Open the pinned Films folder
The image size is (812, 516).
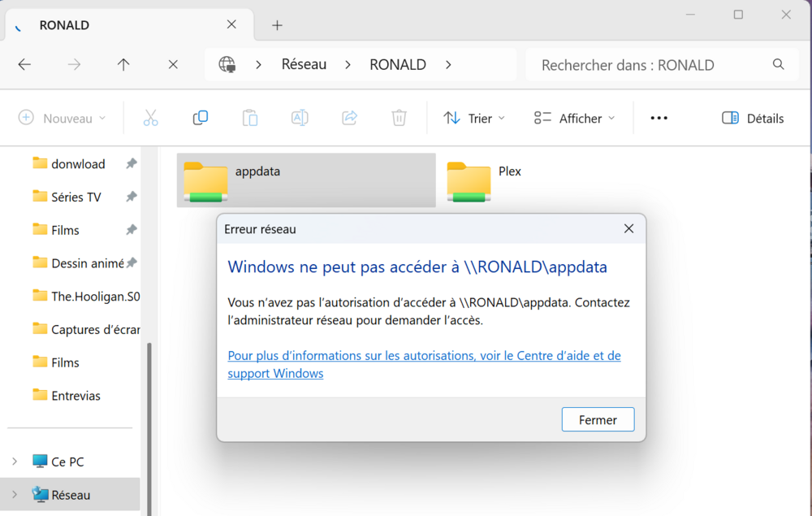[65, 230]
